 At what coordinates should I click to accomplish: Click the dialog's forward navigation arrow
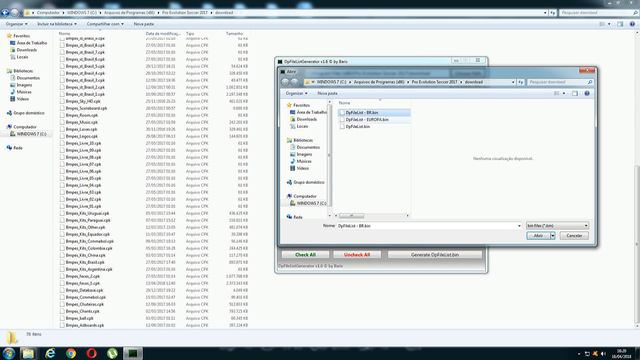click(x=294, y=82)
